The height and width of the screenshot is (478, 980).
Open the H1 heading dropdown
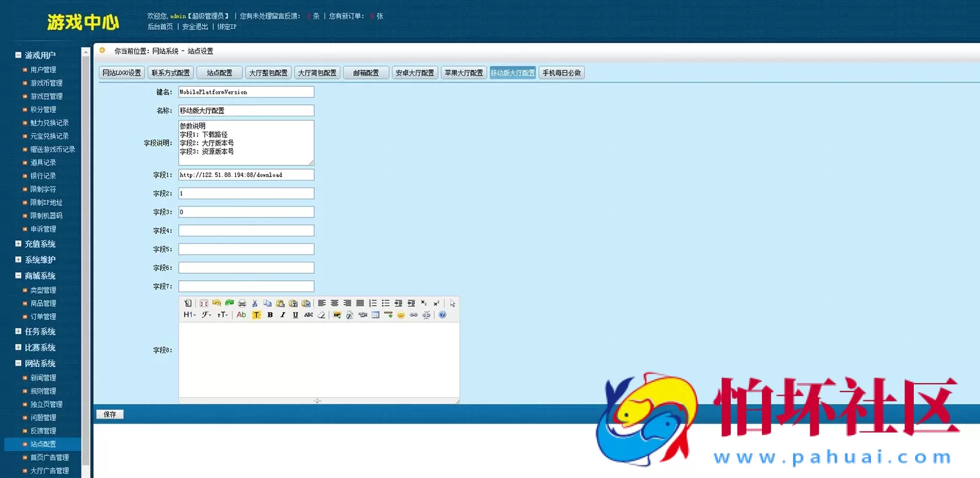click(x=189, y=315)
